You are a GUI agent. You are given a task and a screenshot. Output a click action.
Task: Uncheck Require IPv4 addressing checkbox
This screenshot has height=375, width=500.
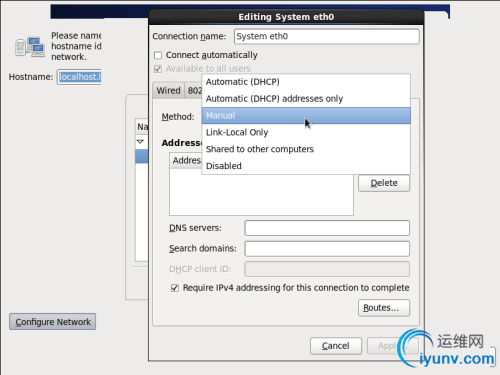click(175, 288)
